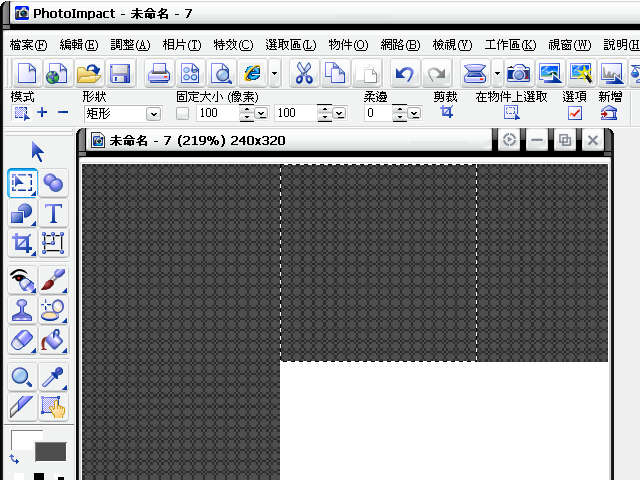Click the Copy icon
The image size is (640, 480).
pyautogui.click(x=335, y=74)
